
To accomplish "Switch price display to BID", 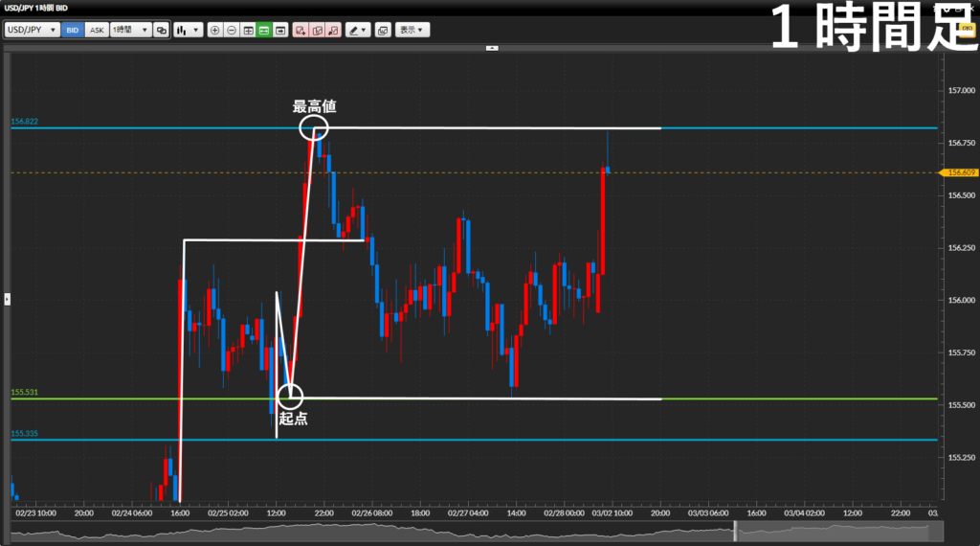I will [73, 30].
